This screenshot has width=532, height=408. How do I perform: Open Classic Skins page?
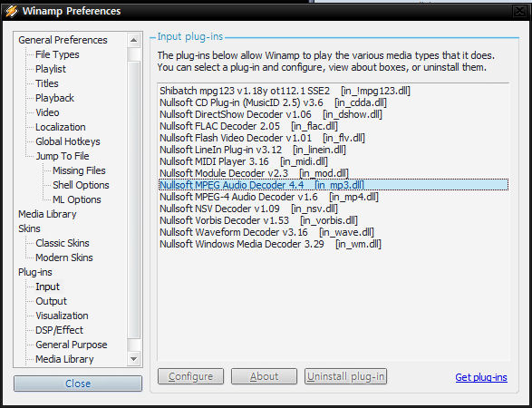tap(63, 243)
